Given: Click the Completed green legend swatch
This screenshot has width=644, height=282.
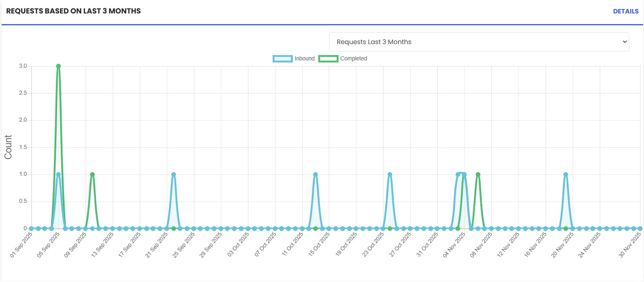Looking at the screenshot, I should pos(329,58).
